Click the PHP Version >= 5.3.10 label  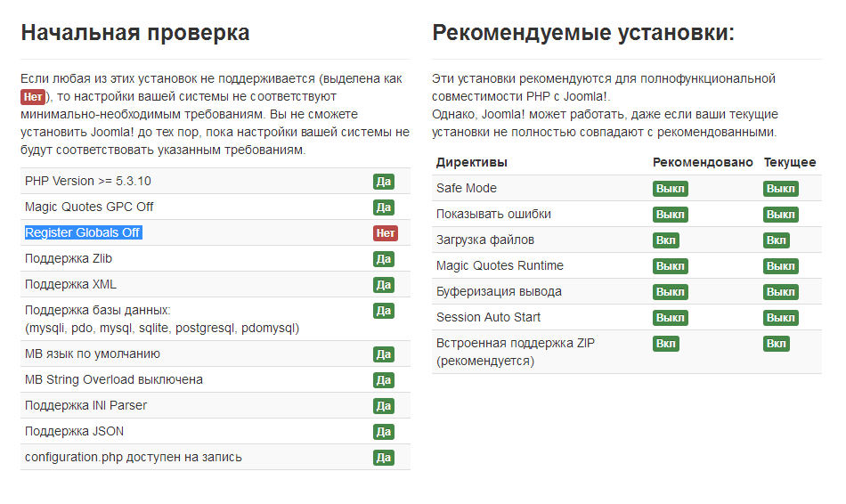88,181
